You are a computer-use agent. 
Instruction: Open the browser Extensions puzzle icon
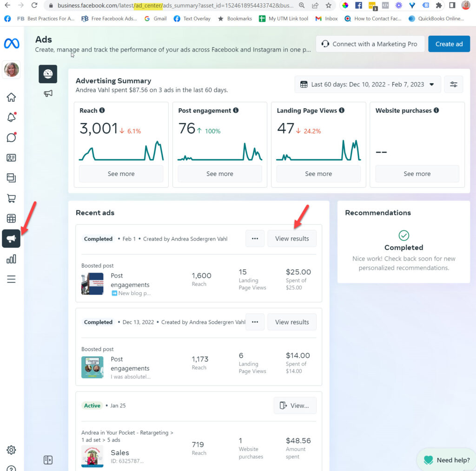[x=439, y=5]
